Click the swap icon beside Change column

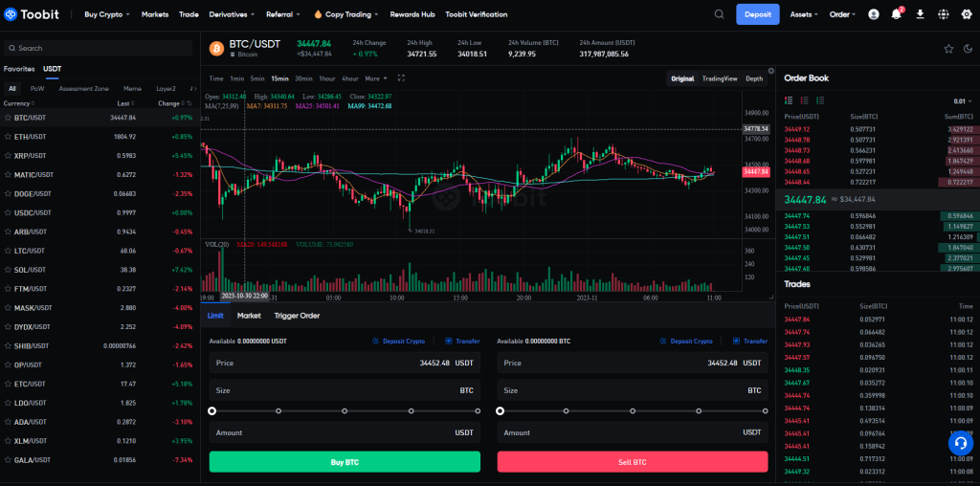coord(189,103)
